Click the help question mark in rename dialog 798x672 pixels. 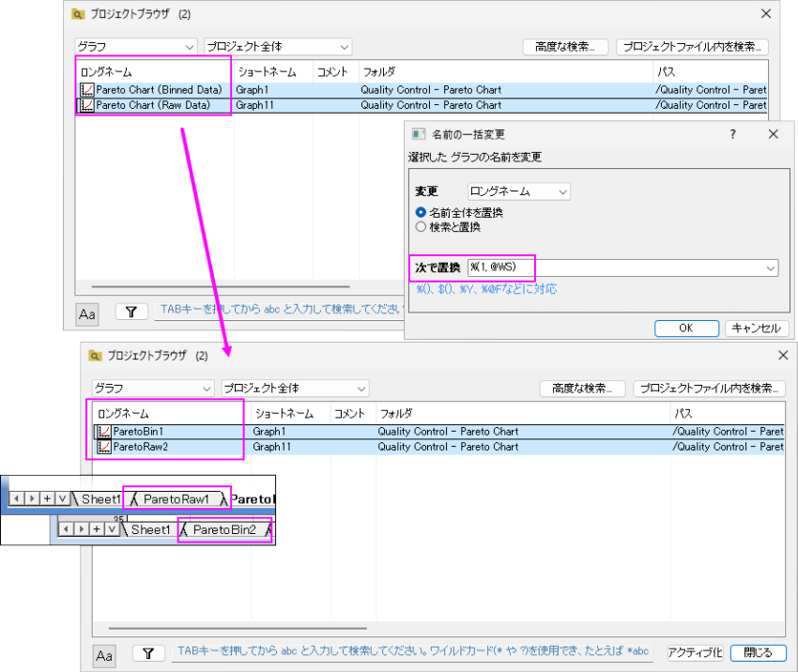(x=732, y=134)
